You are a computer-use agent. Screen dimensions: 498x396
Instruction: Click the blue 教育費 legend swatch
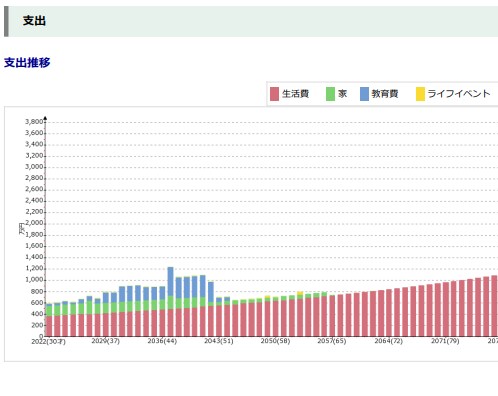[364, 94]
